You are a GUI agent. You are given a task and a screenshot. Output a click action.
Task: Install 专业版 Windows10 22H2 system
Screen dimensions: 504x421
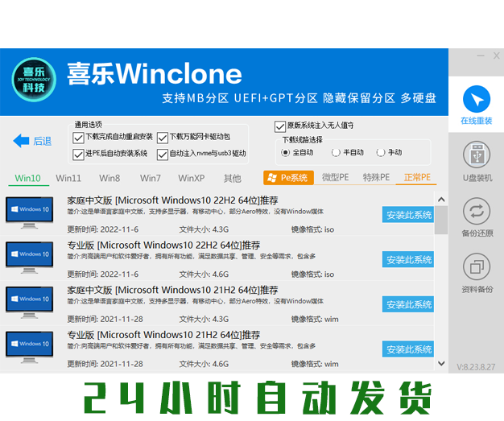click(408, 260)
